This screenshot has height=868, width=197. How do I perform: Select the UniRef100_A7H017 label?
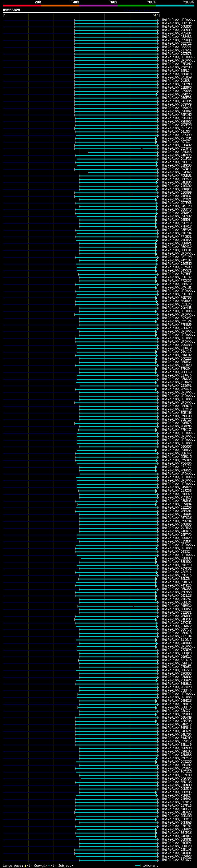pyautogui.click(x=177, y=226)
